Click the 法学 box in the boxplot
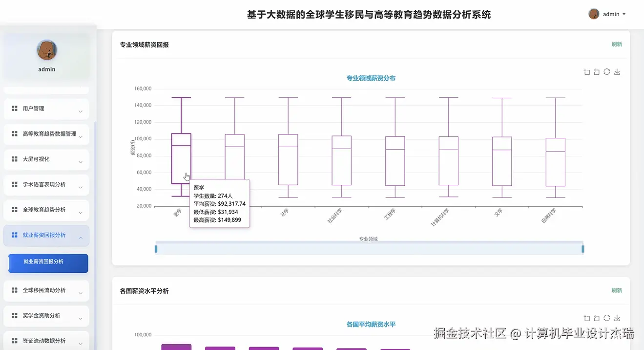644x350 pixels. point(288,159)
